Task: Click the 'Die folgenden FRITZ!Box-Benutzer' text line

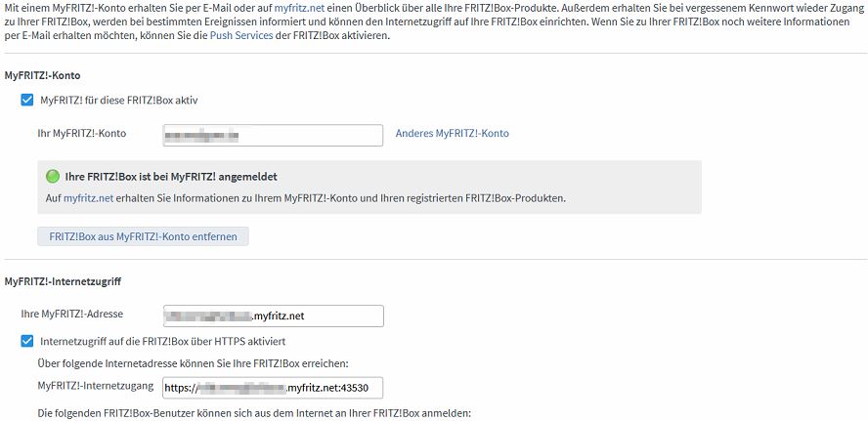Action: [x=253, y=414]
